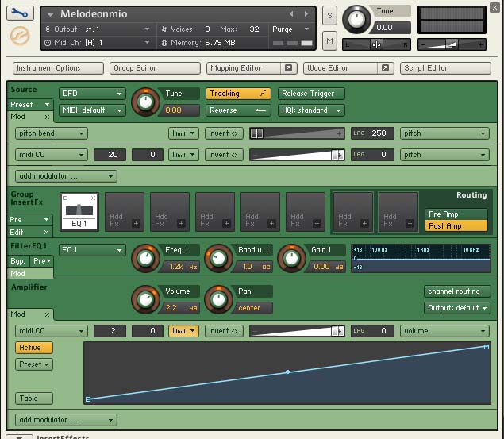Toggle the Reverse button
The image size is (504, 439).
click(x=238, y=110)
